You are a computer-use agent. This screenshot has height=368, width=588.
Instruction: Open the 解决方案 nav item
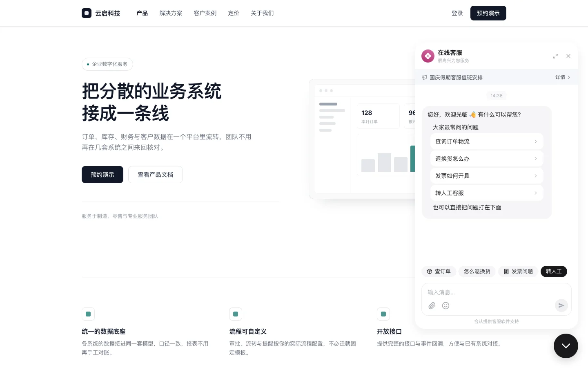click(x=171, y=13)
